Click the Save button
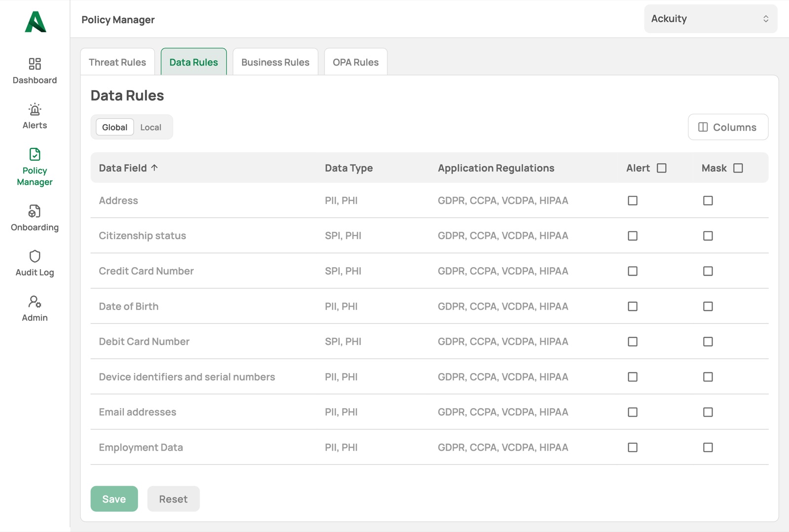This screenshot has width=789, height=532. coord(114,499)
